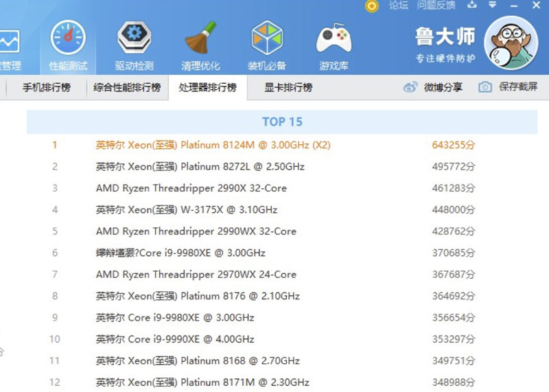Click the 348988分 score
The width and height of the screenshot is (549, 392).
tap(454, 382)
